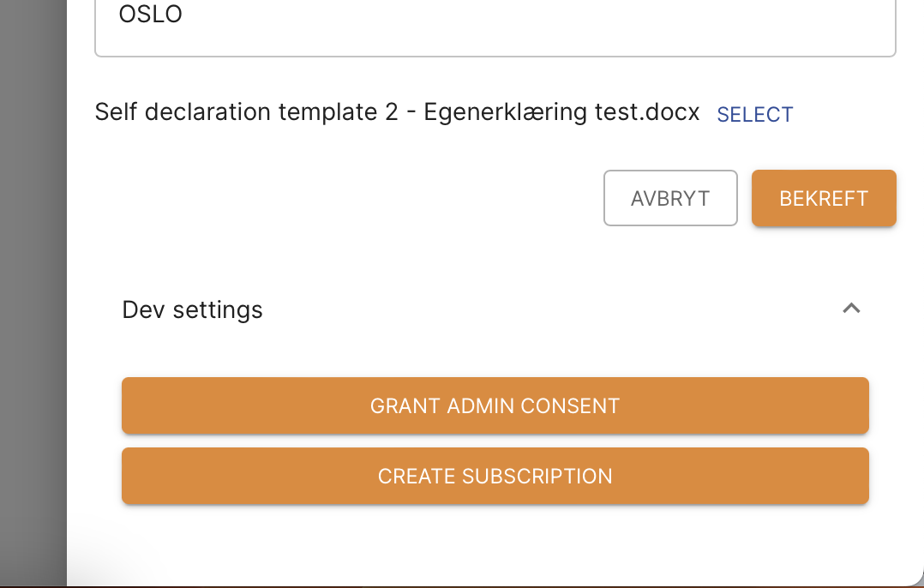Collapse Dev settings using the chevron icon
The height and width of the screenshot is (588, 924).
tap(851, 309)
